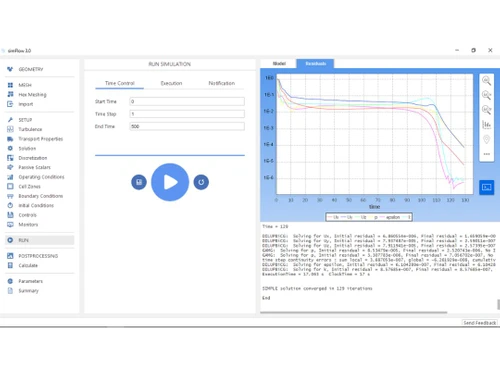Viewport: 500px width, 375px height.
Task: Click into the End Time field
Action: [187, 126]
